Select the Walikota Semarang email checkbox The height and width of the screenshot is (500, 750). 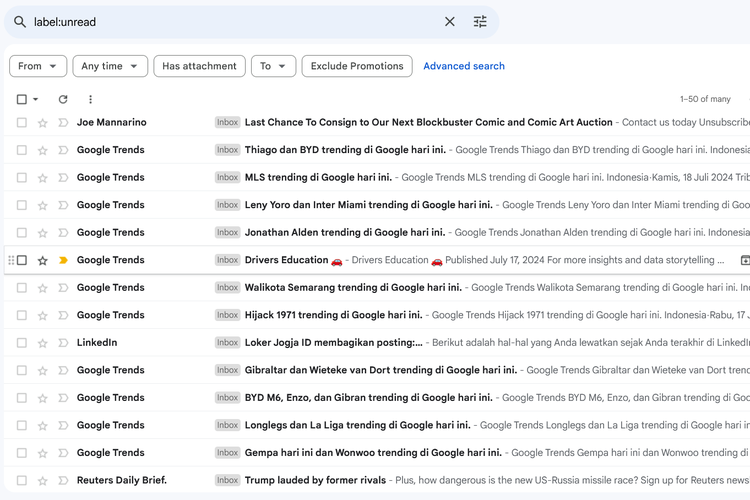coord(22,288)
